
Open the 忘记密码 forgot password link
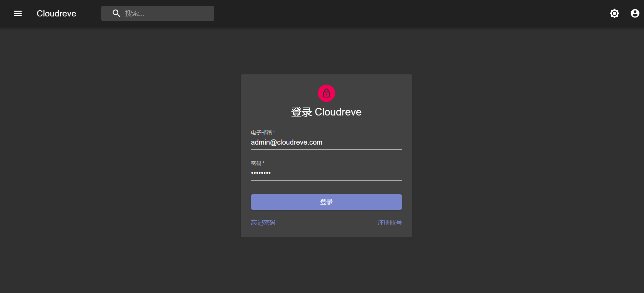[263, 223]
